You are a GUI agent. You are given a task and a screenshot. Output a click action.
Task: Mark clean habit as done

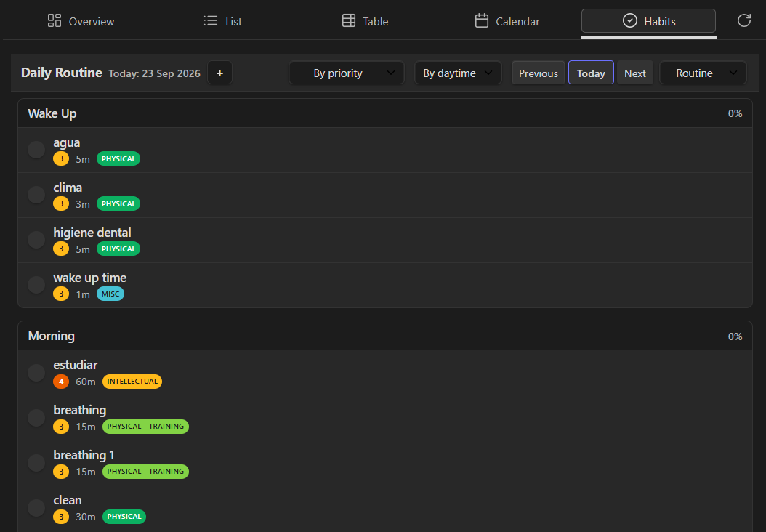pyautogui.click(x=36, y=507)
